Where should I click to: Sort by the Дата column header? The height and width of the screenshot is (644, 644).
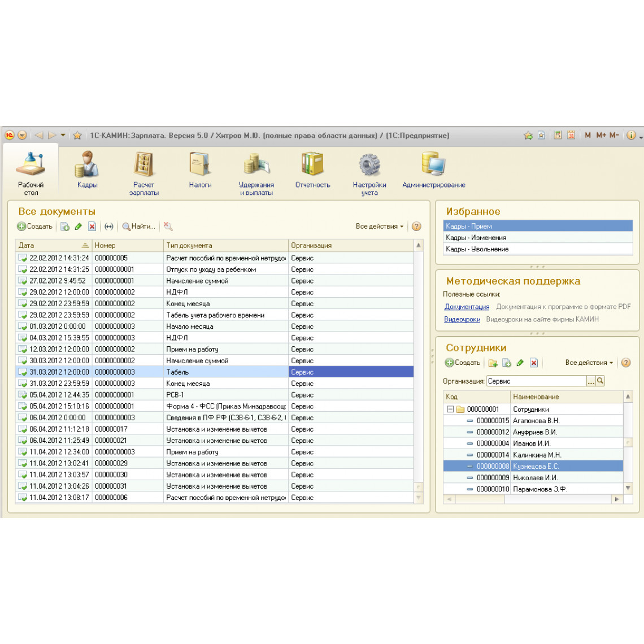[x=54, y=245]
